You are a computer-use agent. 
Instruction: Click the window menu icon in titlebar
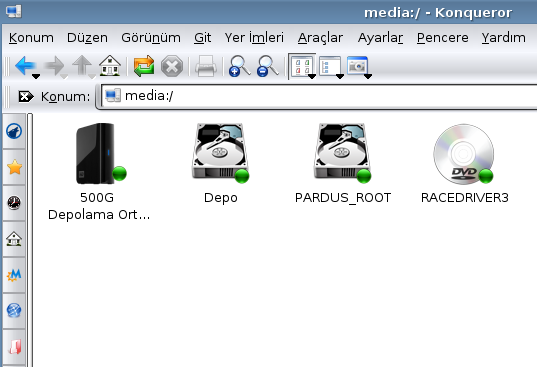tap(14, 11)
